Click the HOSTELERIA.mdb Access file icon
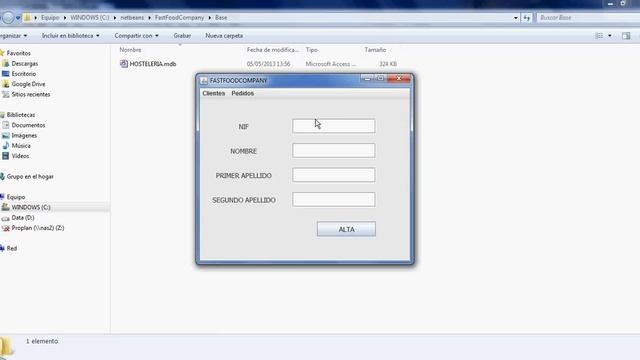Viewport: 640px width, 360px height. [x=124, y=64]
